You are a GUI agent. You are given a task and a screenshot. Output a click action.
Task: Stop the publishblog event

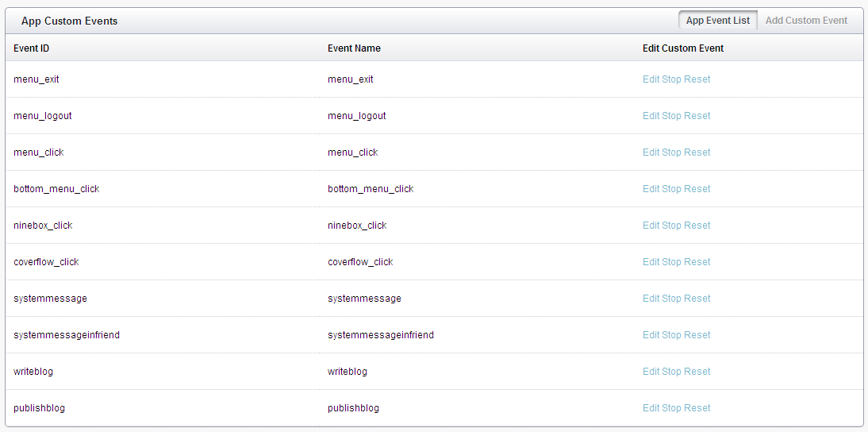(671, 408)
